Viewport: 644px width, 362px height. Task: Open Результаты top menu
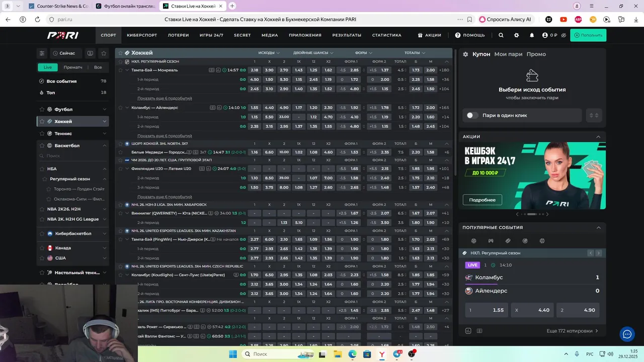coord(347,35)
